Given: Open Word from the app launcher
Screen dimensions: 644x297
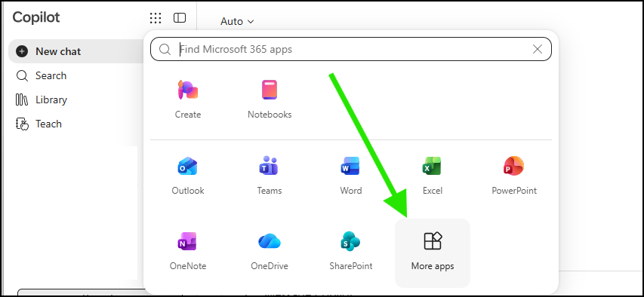Looking at the screenshot, I should click(351, 176).
